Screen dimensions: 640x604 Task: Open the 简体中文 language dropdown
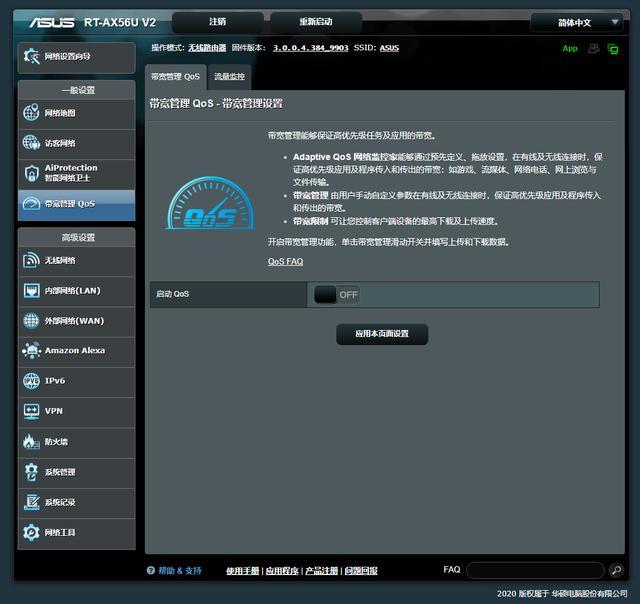[576, 22]
